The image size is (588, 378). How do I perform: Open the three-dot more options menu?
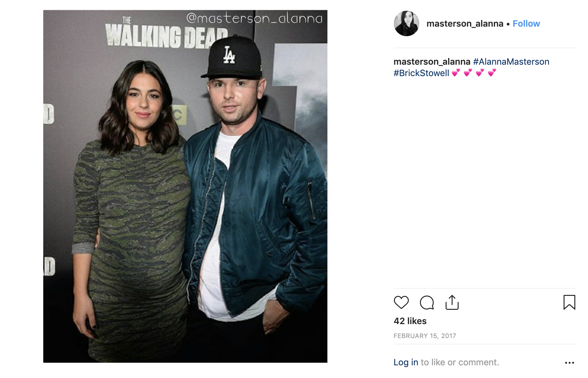coord(570,362)
